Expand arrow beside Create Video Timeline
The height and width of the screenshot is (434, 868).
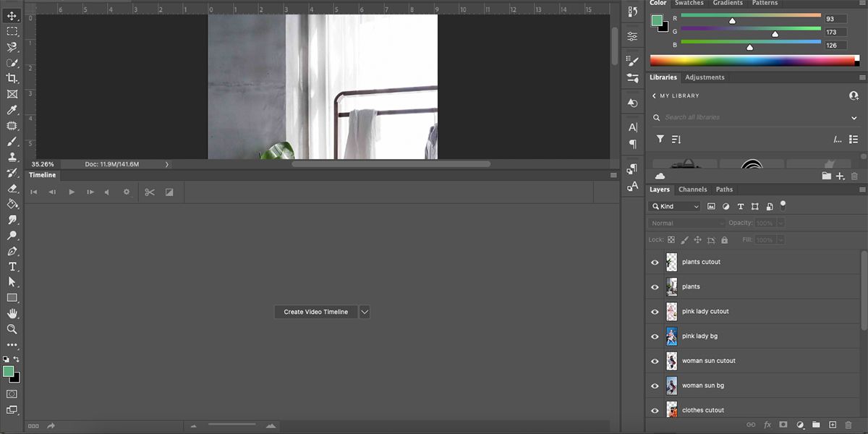coord(365,312)
